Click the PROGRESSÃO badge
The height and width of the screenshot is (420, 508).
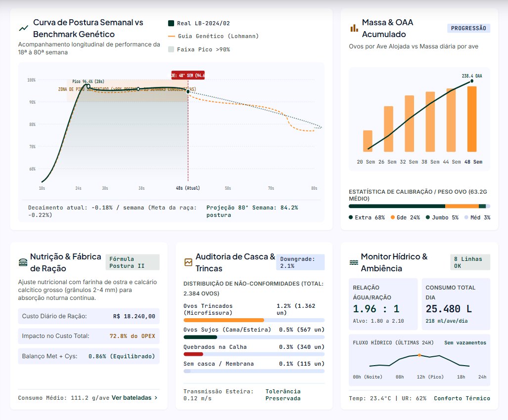468,28
